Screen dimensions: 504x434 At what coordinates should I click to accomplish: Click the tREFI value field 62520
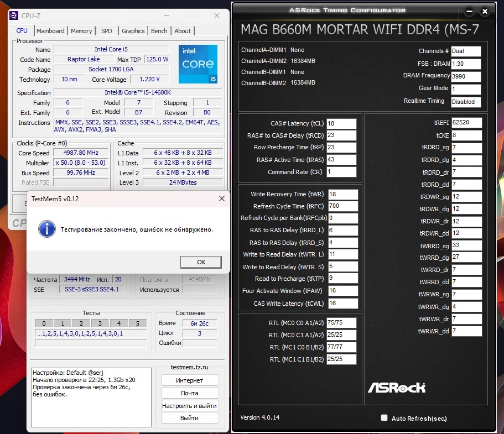[467, 122]
